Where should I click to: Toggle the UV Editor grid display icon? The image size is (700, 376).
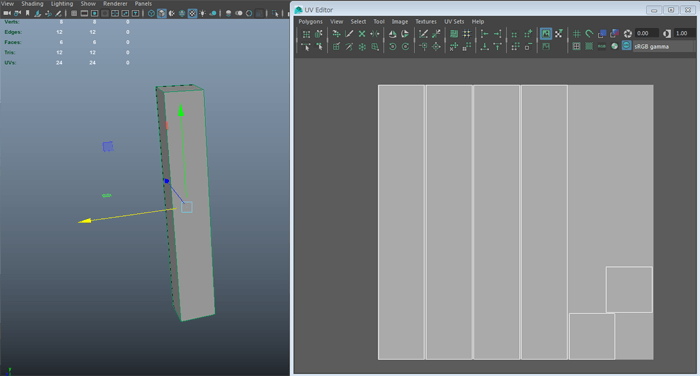[x=577, y=34]
